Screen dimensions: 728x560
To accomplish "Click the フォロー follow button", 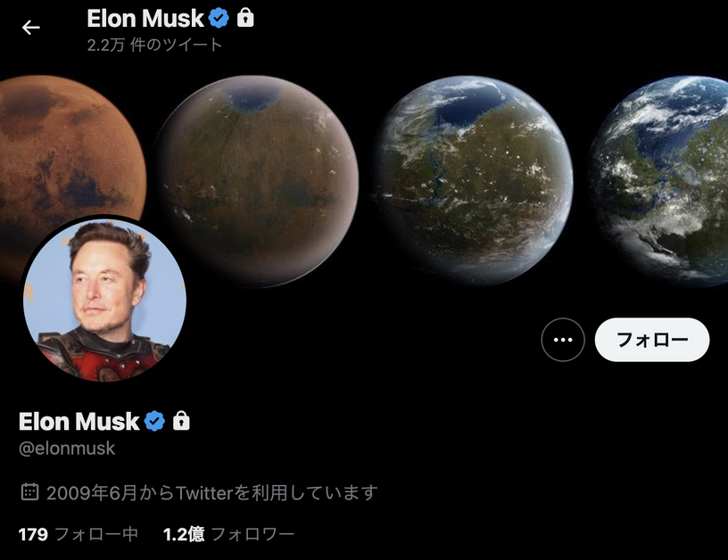I will point(652,340).
